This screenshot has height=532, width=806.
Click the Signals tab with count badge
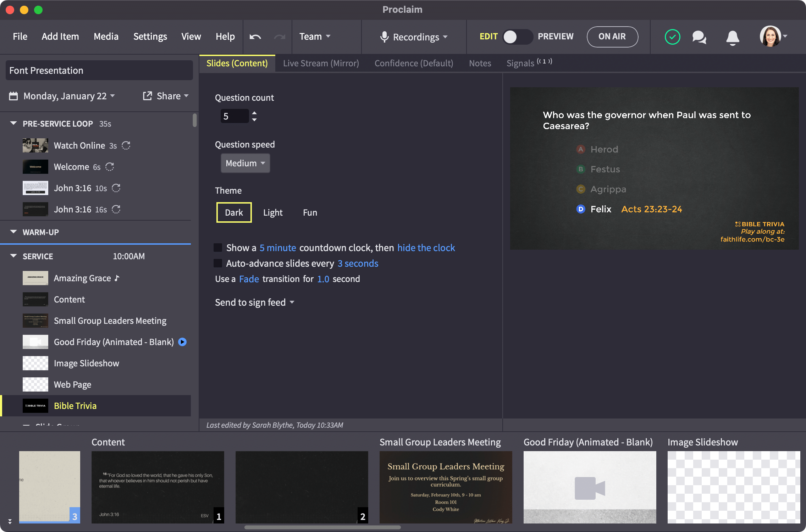pos(529,63)
